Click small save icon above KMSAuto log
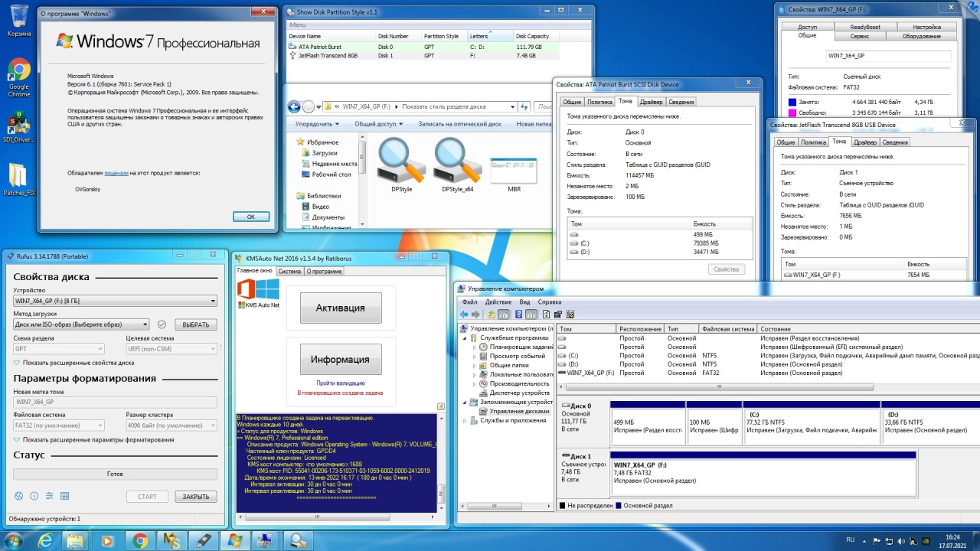980x551 pixels. [440, 406]
